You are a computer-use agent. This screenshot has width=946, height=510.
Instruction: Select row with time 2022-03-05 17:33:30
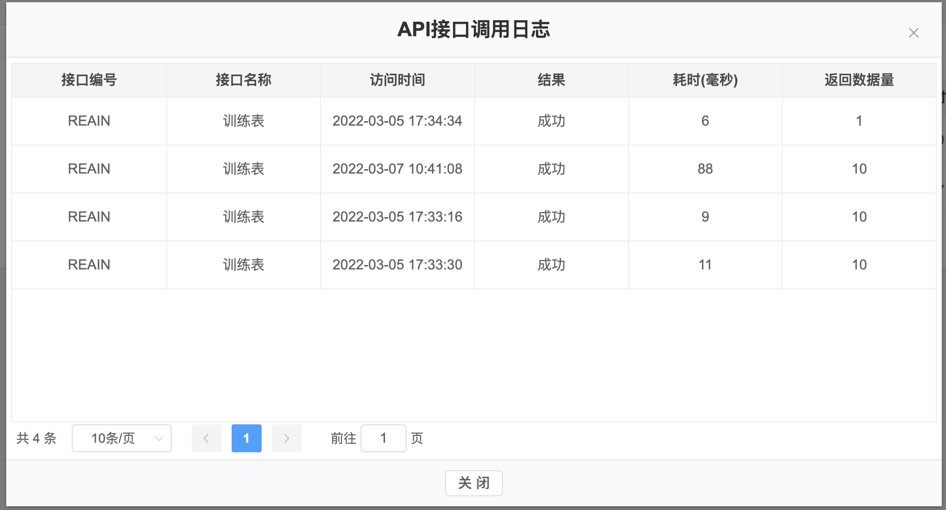point(474,264)
